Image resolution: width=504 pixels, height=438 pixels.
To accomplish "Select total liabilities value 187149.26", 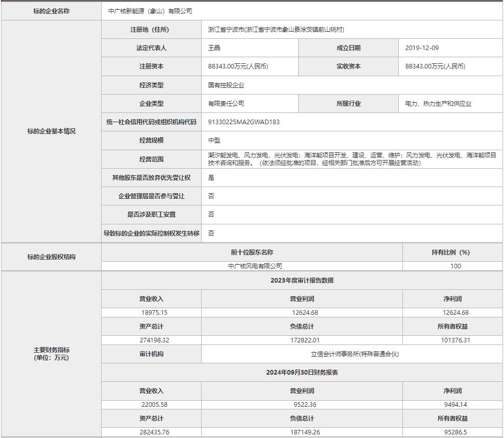I will [x=303, y=432].
